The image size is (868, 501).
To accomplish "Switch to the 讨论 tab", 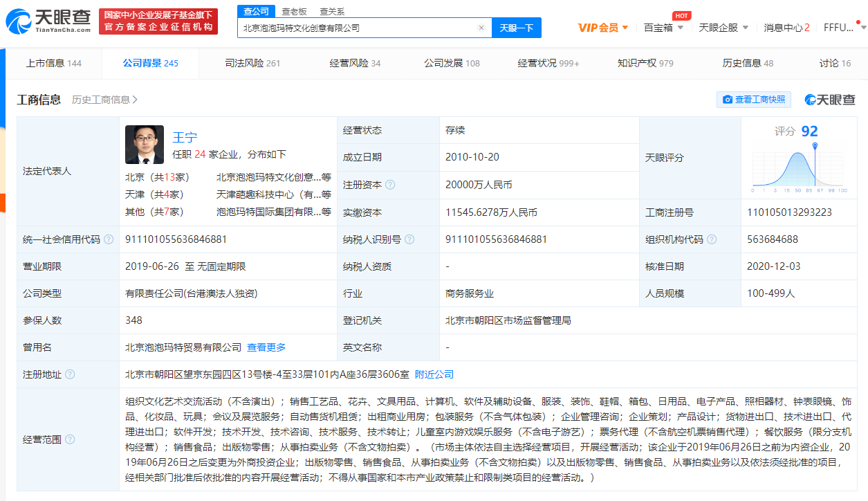I will (x=835, y=63).
